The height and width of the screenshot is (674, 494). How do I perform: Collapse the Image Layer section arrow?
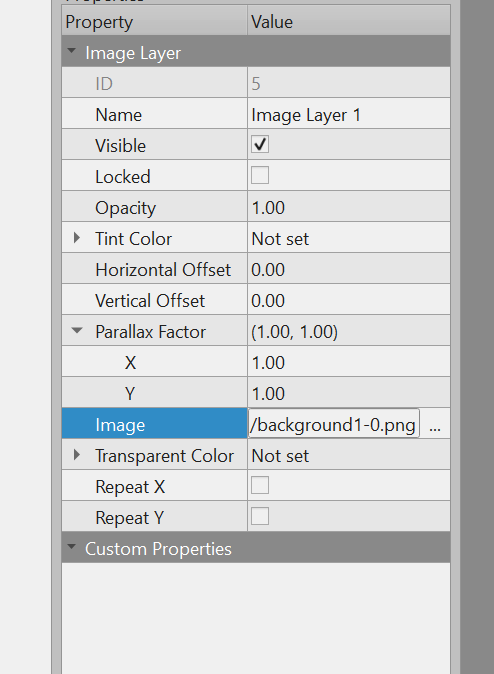pos(71,52)
